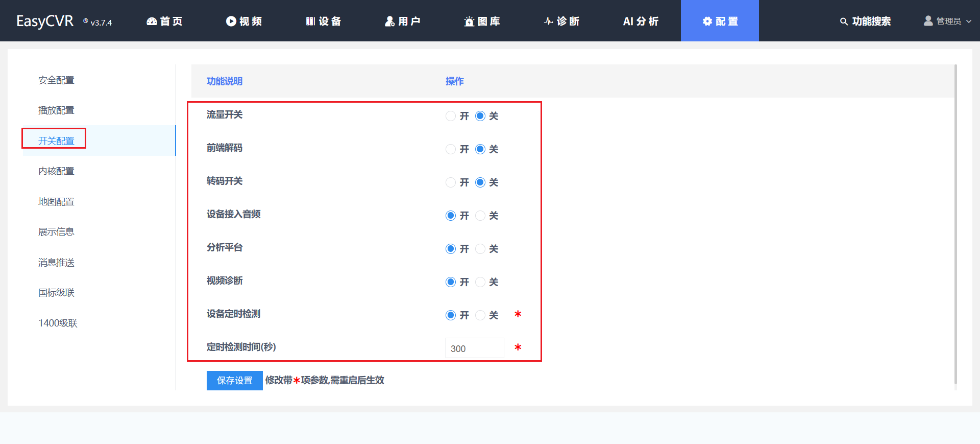Image resolution: width=980 pixels, height=444 pixels.
Task: Click the device icon beside 设备
Action: tap(310, 21)
